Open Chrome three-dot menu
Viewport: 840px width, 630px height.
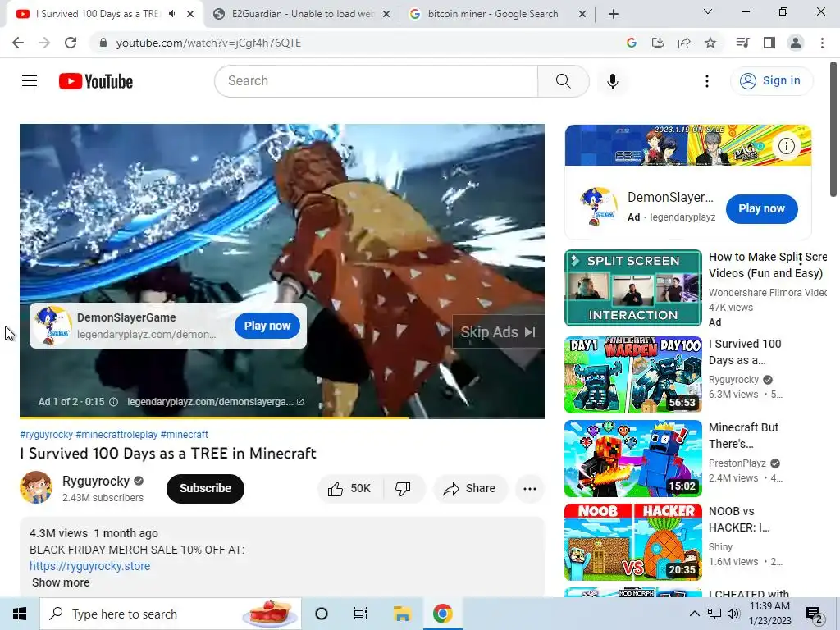pyautogui.click(x=822, y=43)
